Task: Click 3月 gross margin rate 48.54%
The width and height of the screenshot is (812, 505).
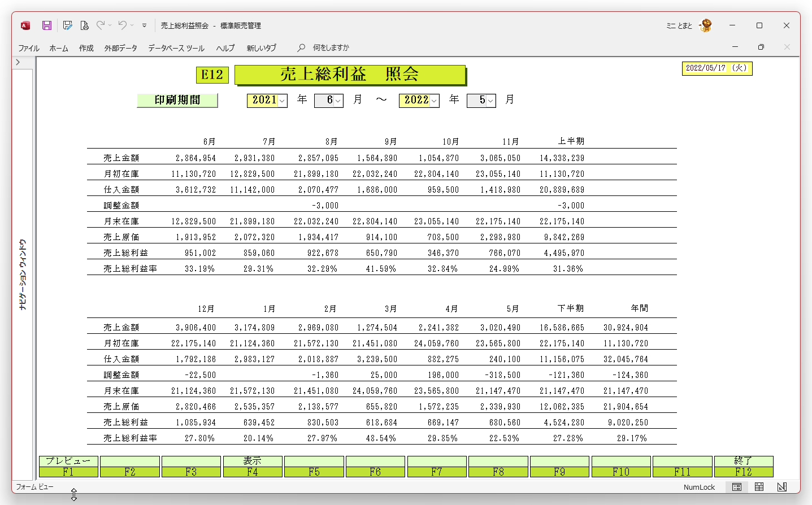Action: 381,438
